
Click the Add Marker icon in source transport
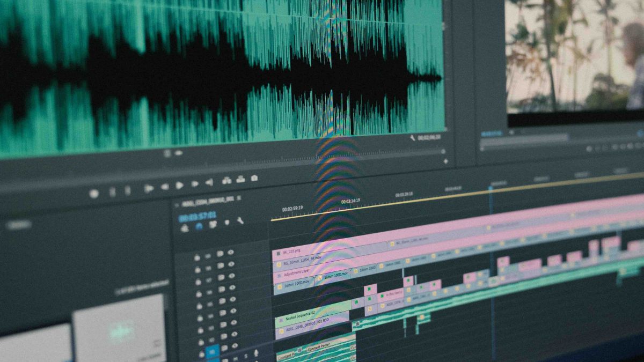(94, 194)
